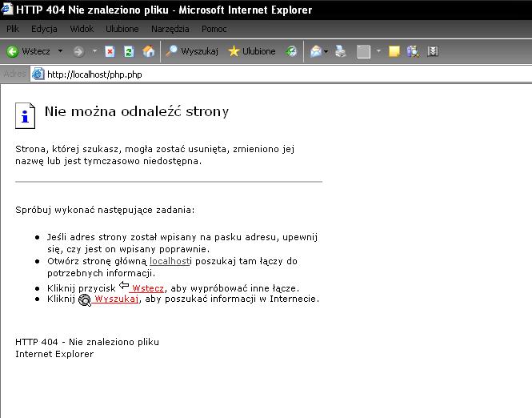Viewport: 532px width, 418px height.
Task: Click the Mail envelope icon
Action: pos(315,51)
